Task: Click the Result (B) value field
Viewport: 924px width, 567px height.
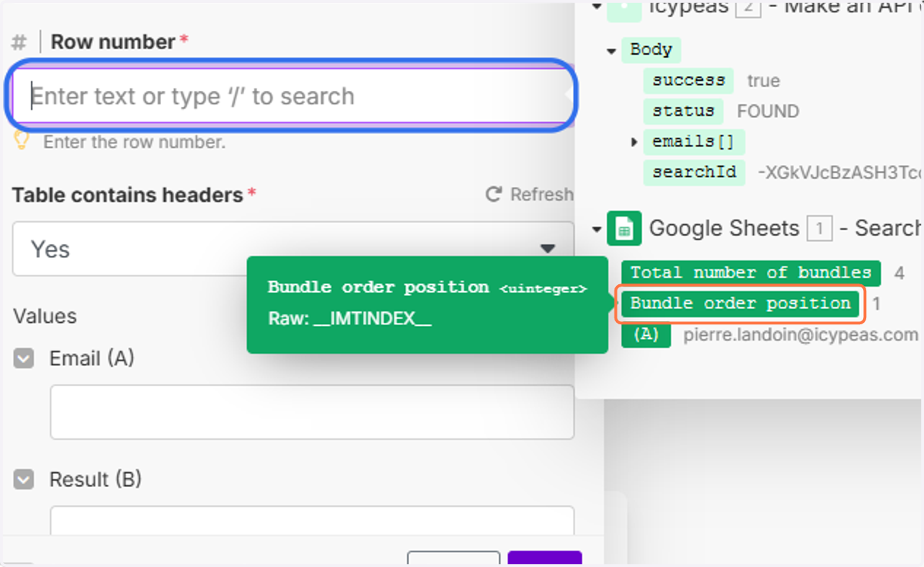Action: point(312,521)
